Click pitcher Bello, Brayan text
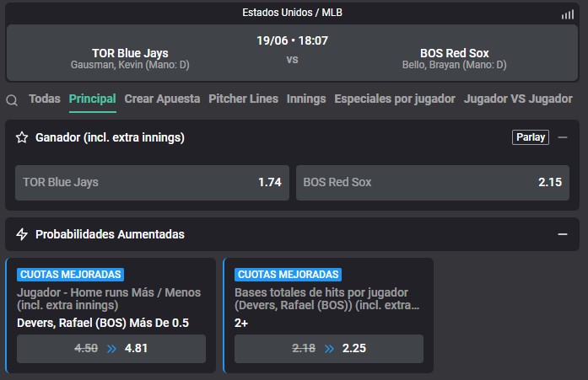 click(454, 65)
